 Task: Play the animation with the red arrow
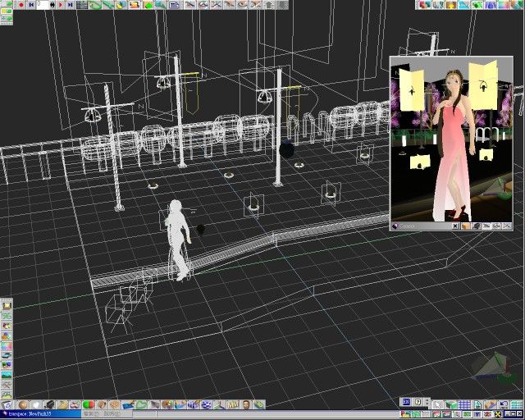[60, 5]
